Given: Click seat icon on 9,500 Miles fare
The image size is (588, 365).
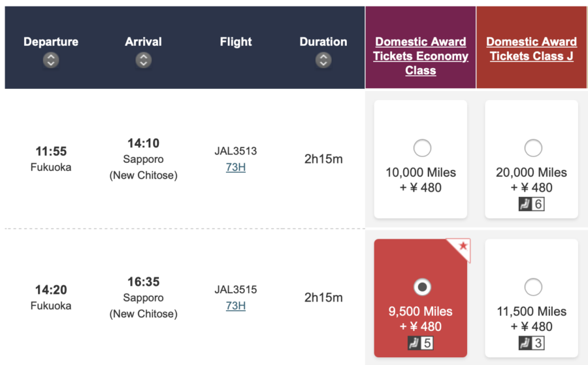Looking at the screenshot, I should 414,343.
